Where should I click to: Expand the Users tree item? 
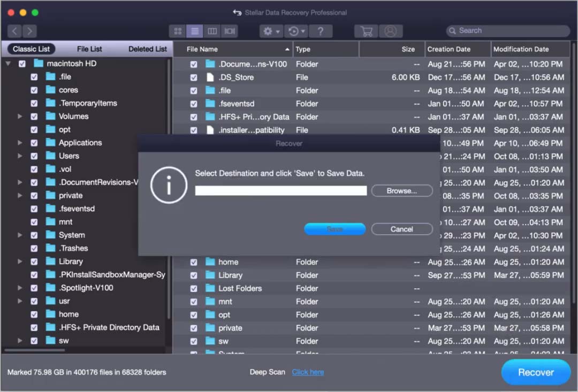click(x=20, y=156)
